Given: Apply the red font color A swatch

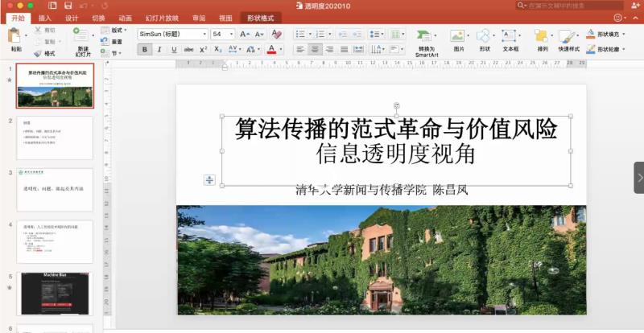Looking at the screenshot, I should coord(271,50).
